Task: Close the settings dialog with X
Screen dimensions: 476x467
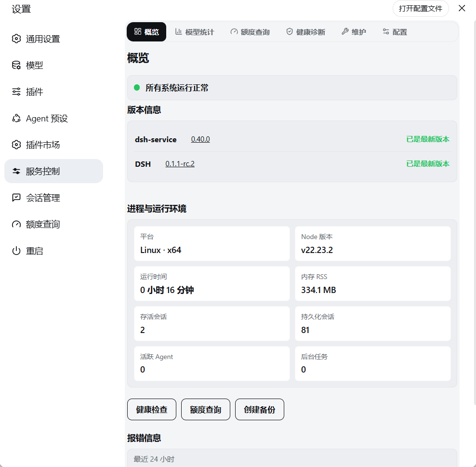Action: pos(462,8)
